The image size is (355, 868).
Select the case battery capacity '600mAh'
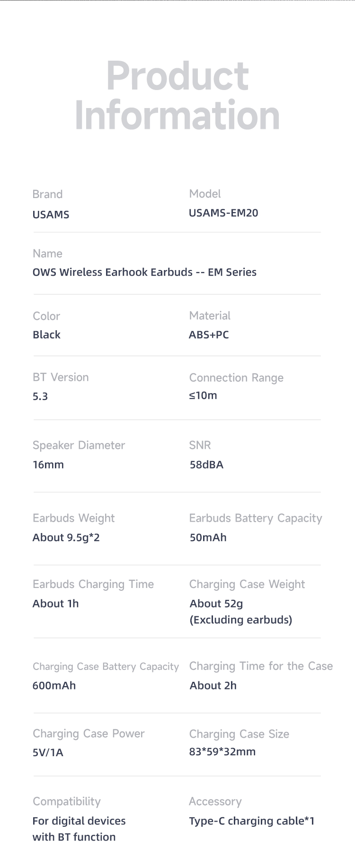click(54, 686)
